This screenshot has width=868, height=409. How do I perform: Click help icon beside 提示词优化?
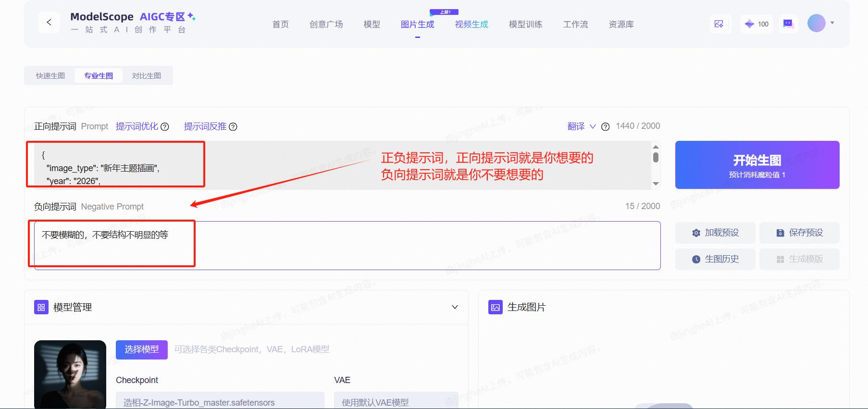(x=165, y=127)
